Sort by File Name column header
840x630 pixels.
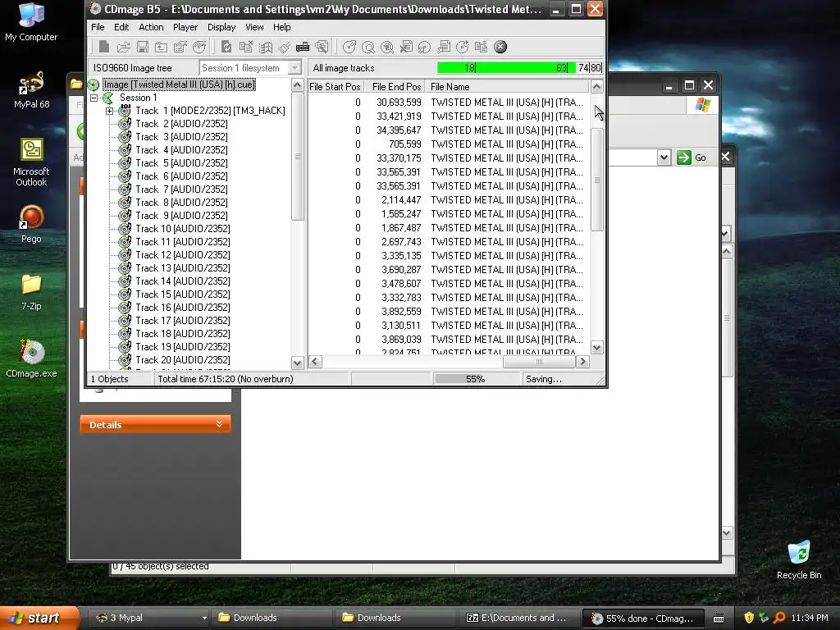tap(507, 87)
